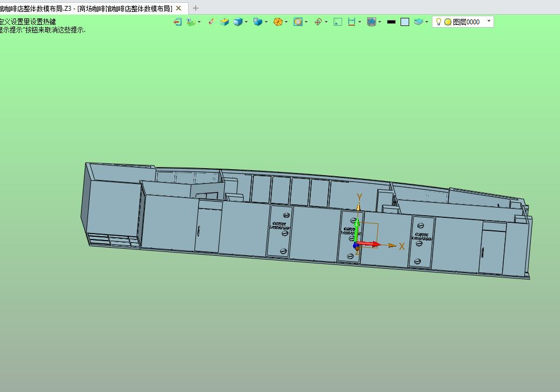Open dropdown arrow beside scene display icon
This screenshot has height=392, width=560.
[199, 22]
